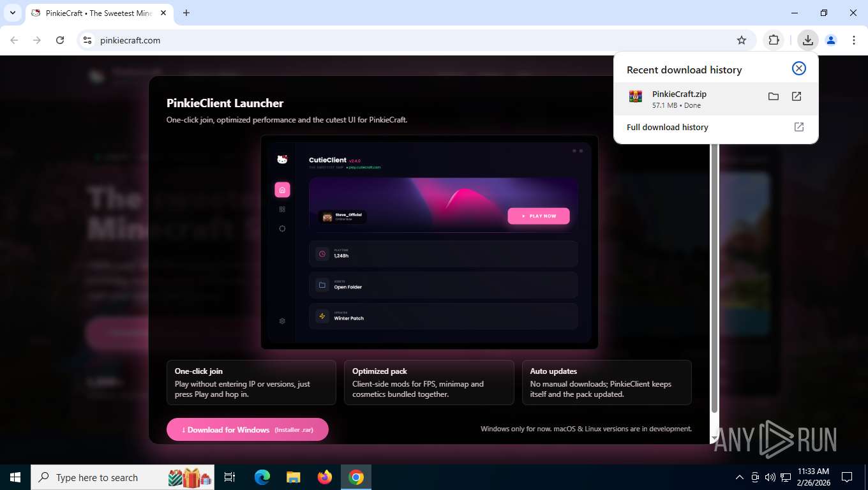The height and width of the screenshot is (490, 868).
Task: Open Full download history link
Action: click(715, 127)
